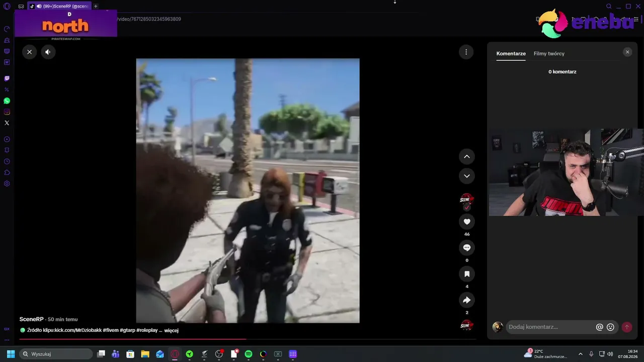Bookmark the video to favorites
Screen dimensions: 644x362
467,274
